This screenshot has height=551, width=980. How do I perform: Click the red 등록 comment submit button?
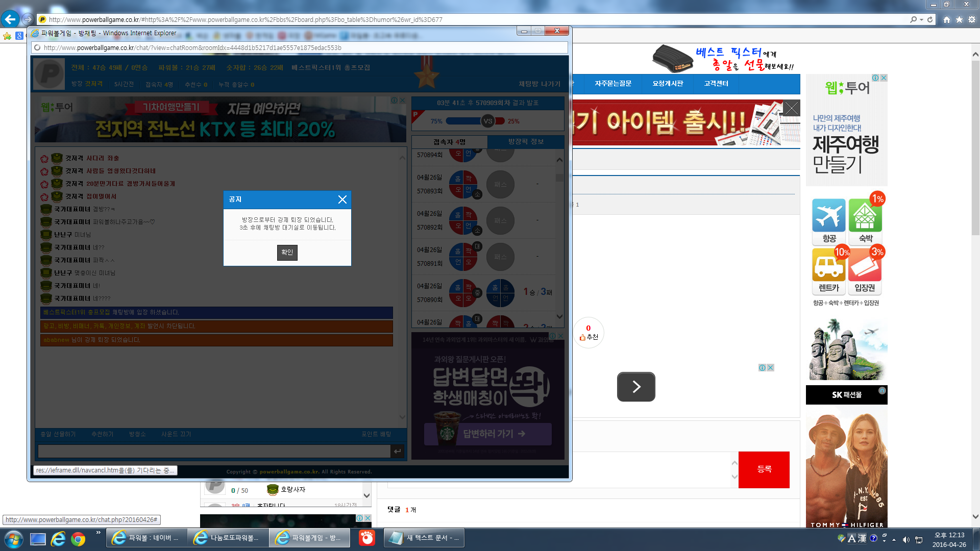(x=764, y=469)
